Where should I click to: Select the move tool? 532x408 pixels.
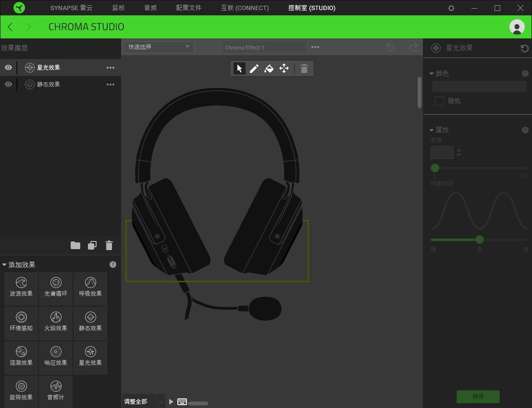pos(284,69)
